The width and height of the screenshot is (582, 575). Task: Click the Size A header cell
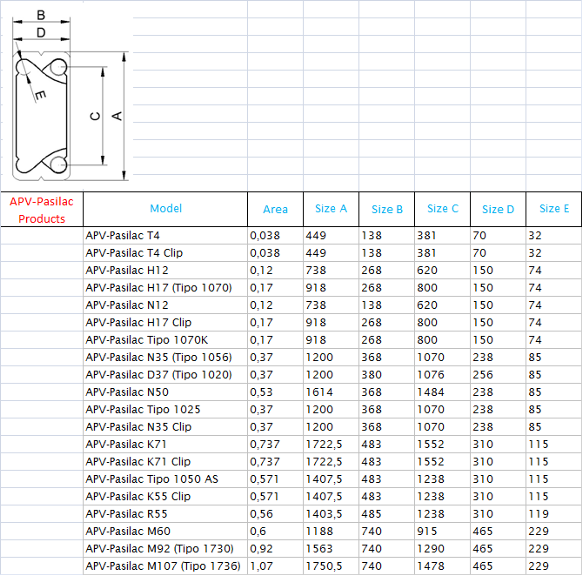[x=331, y=209]
